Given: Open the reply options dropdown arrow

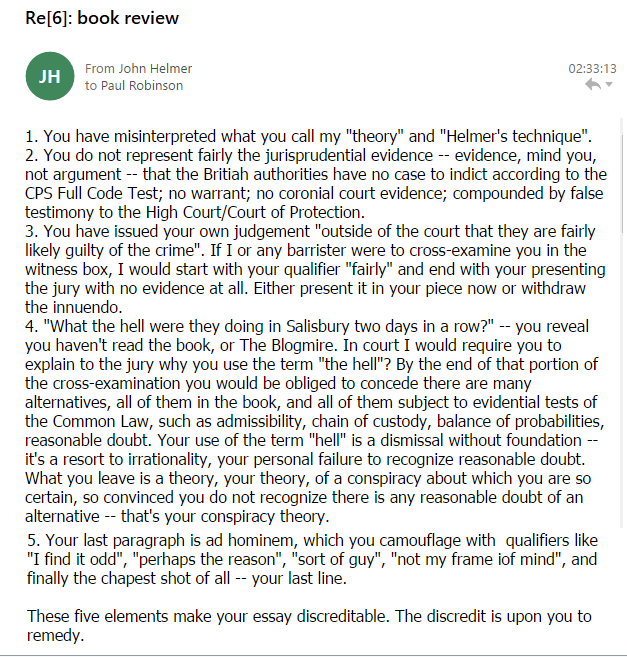Looking at the screenshot, I should click(x=609, y=84).
